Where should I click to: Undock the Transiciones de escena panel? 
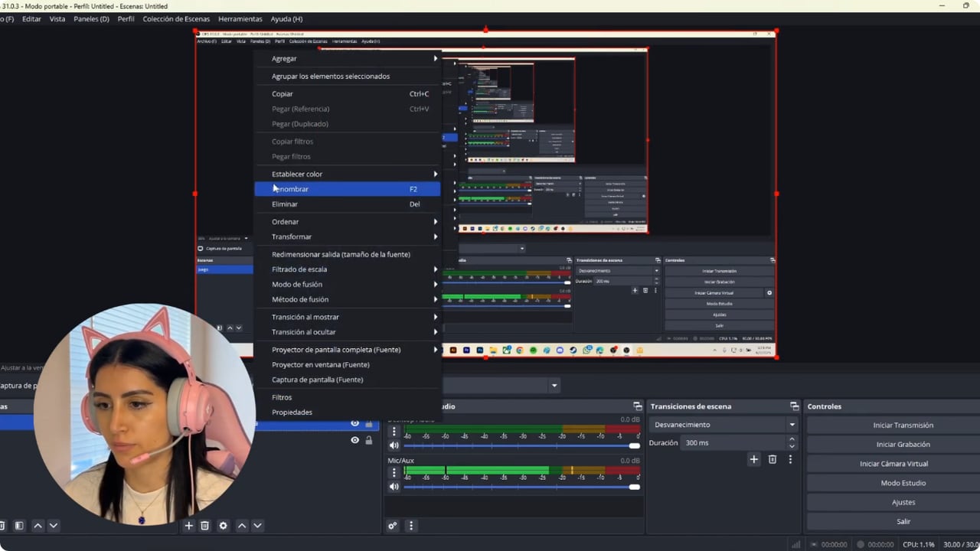pos(794,406)
